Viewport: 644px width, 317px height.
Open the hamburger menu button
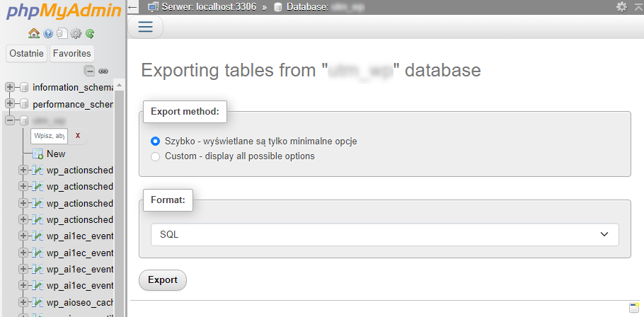146,27
